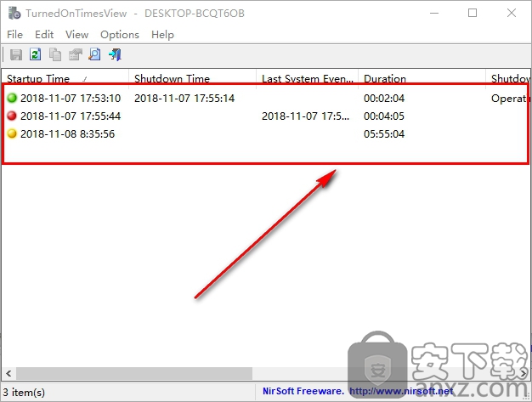Select the row starting 2018-11-08 8:35:56
532x402 pixels.
[265, 134]
